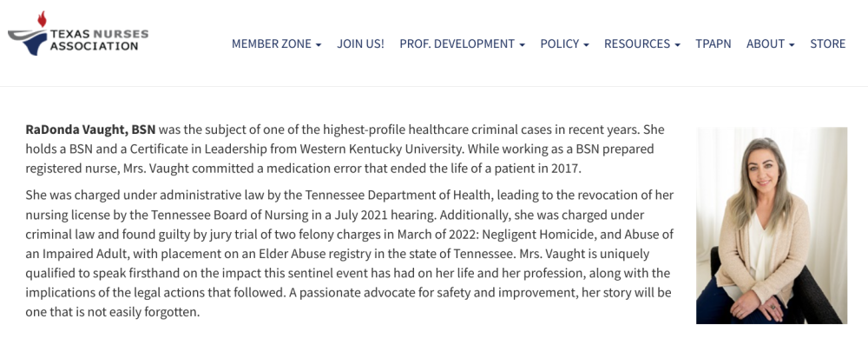Expand the POLICY dropdown caret
Image resolution: width=868 pixels, height=352 pixels.
(x=586, y=45)
